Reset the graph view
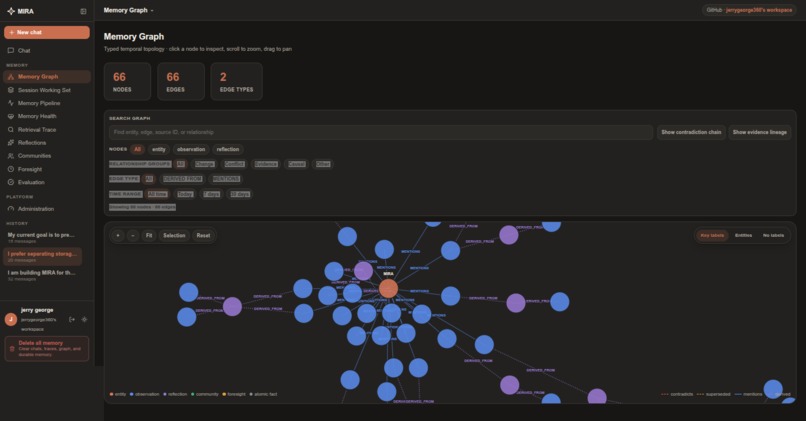806x421 pixels. tap(203, 235)
